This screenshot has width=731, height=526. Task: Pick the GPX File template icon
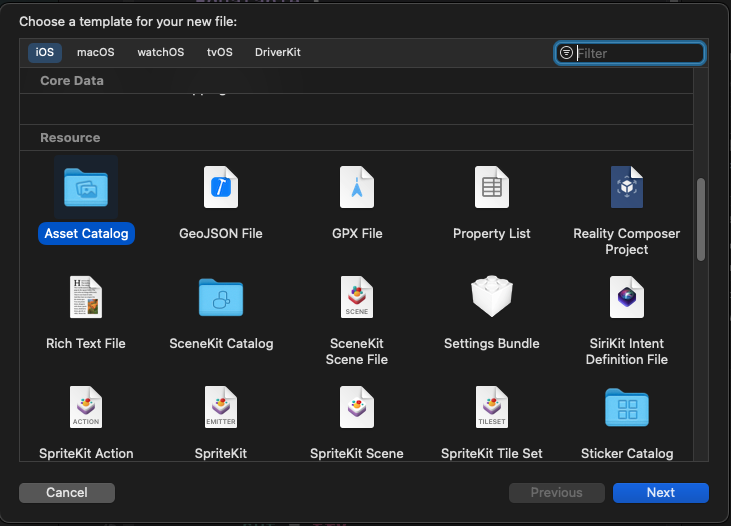coord(357,187)
